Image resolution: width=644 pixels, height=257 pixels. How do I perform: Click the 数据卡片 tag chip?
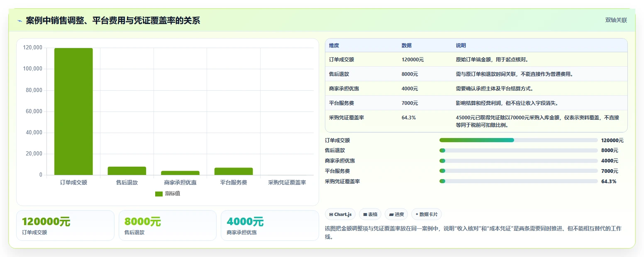tap(427, 214)
